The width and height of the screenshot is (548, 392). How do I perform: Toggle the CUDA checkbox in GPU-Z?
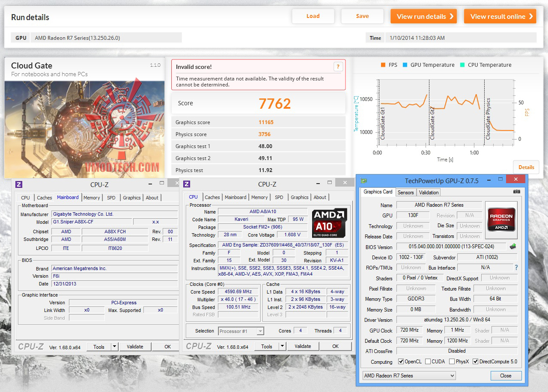[x=428, y=362]
